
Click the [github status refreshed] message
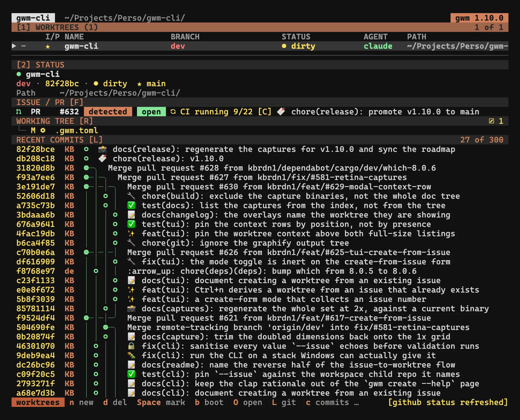[448, 402]
